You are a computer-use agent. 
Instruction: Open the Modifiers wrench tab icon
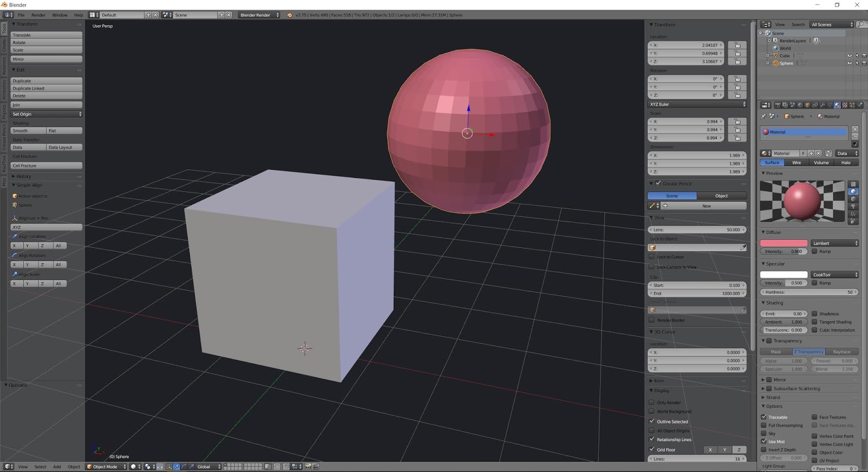(x=822, y=105)
